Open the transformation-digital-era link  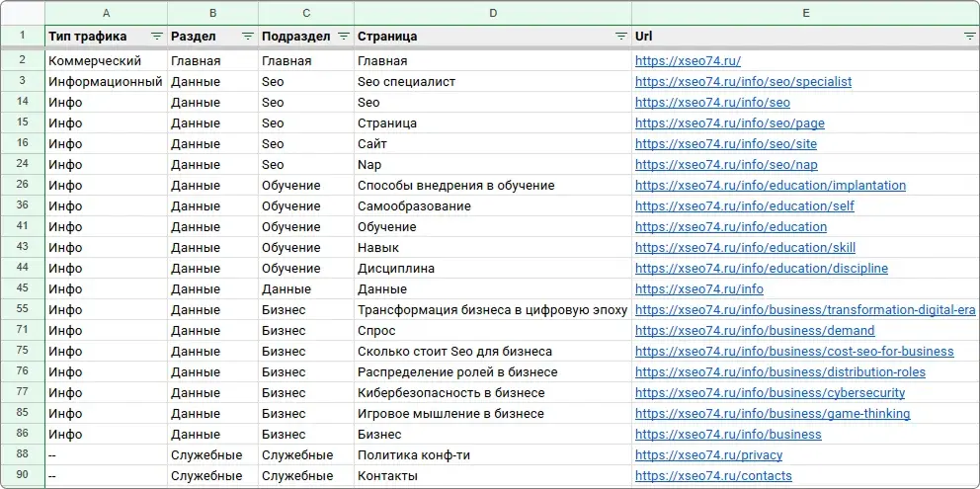click(805, 310)
